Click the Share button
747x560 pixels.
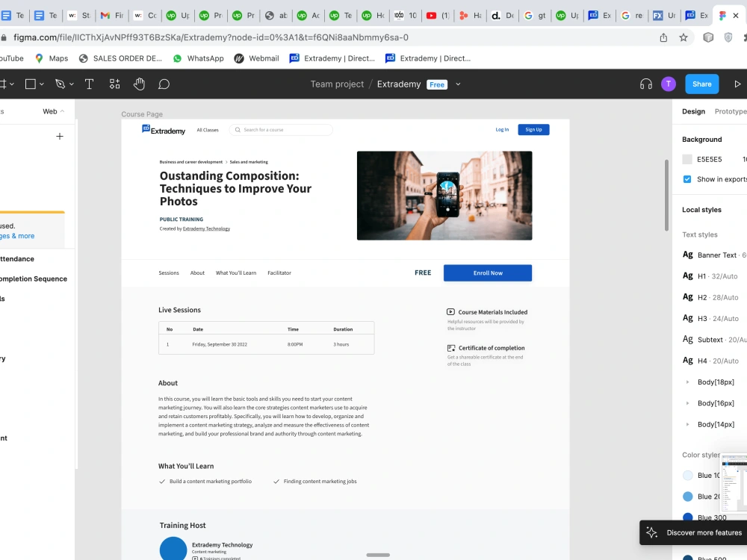(x=701, y=84)
